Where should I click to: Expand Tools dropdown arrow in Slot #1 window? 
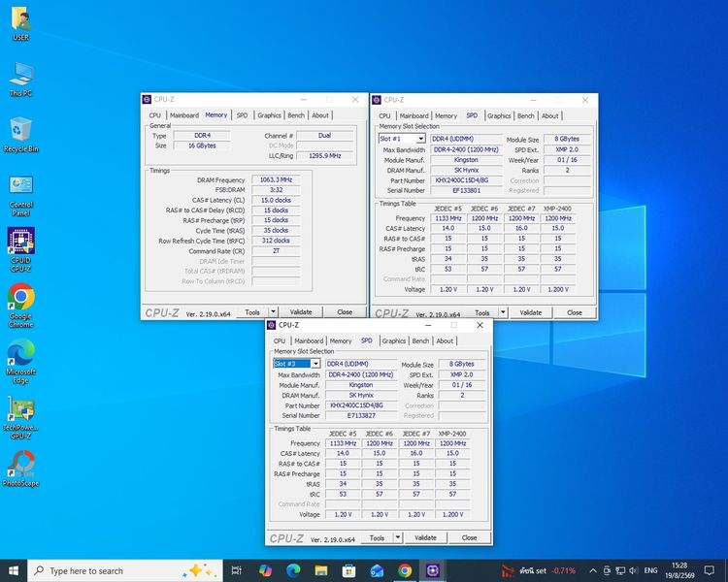tap(503, 312)
